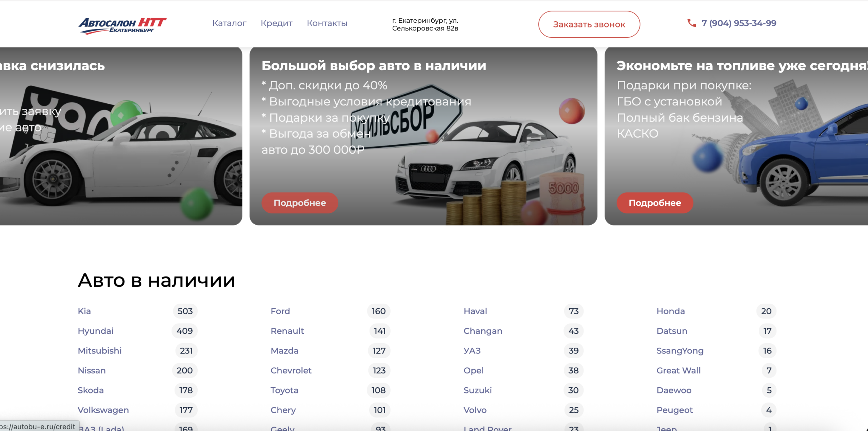
Task: Call the 7 (904) 953-34-99 number
Action: pos(739,23)
